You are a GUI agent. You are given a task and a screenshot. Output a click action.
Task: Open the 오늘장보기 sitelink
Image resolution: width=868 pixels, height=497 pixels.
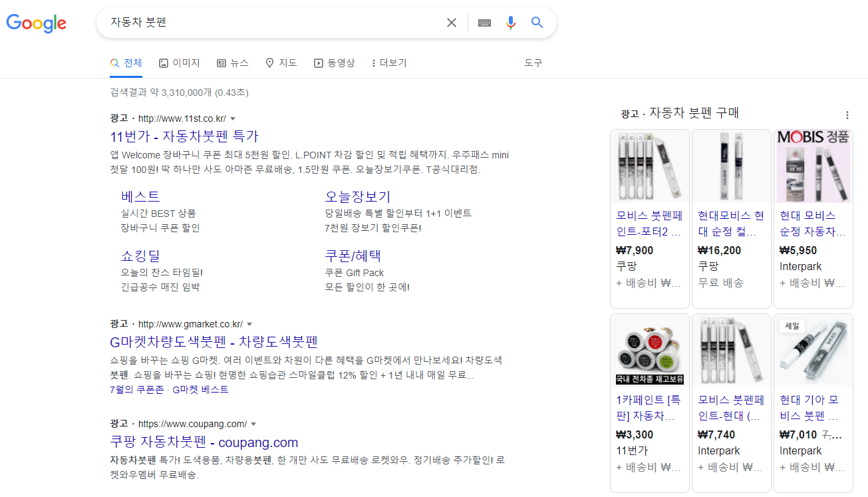coord(358,197)
